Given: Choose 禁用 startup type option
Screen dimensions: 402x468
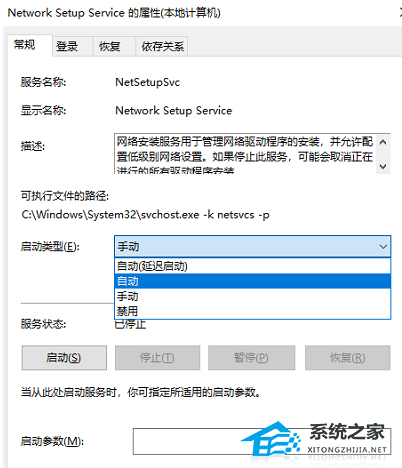Looking at the screenshot, I should [x=252, y=311].
